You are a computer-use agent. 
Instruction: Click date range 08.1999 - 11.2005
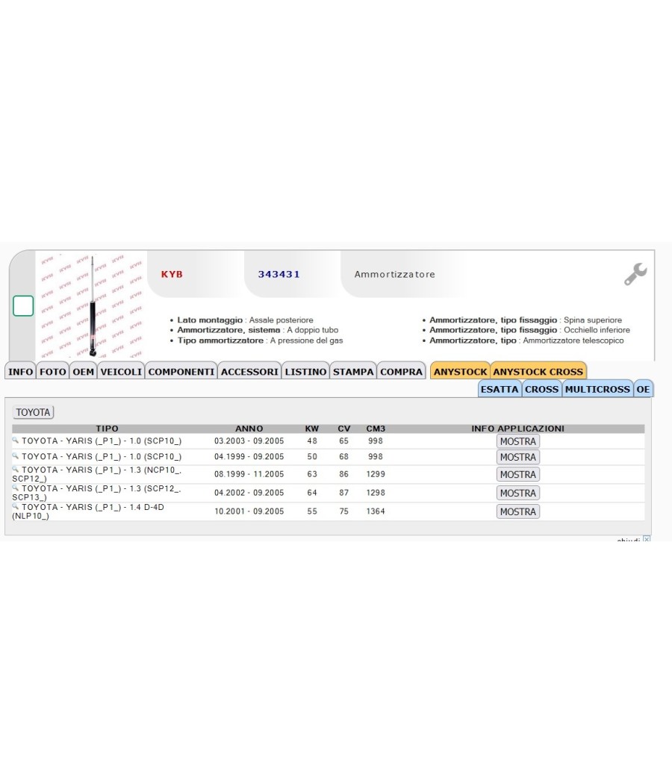pos(249,474)
